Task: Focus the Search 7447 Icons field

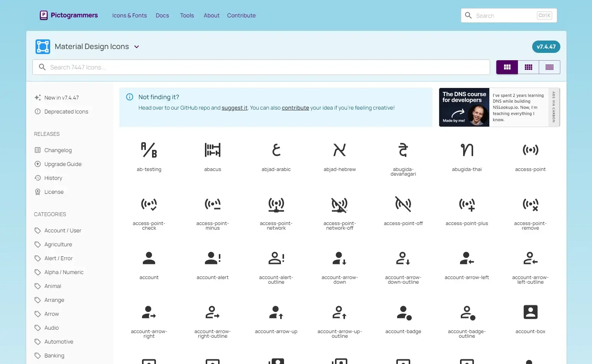Action: click(261, 67)
